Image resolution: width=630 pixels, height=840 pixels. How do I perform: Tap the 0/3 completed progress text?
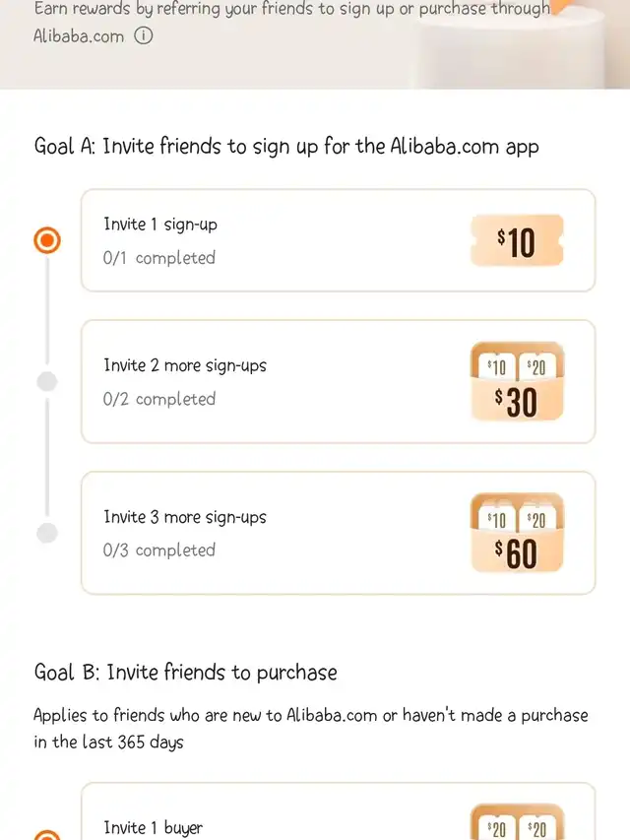pyautogui.click(x=158, y=550)
